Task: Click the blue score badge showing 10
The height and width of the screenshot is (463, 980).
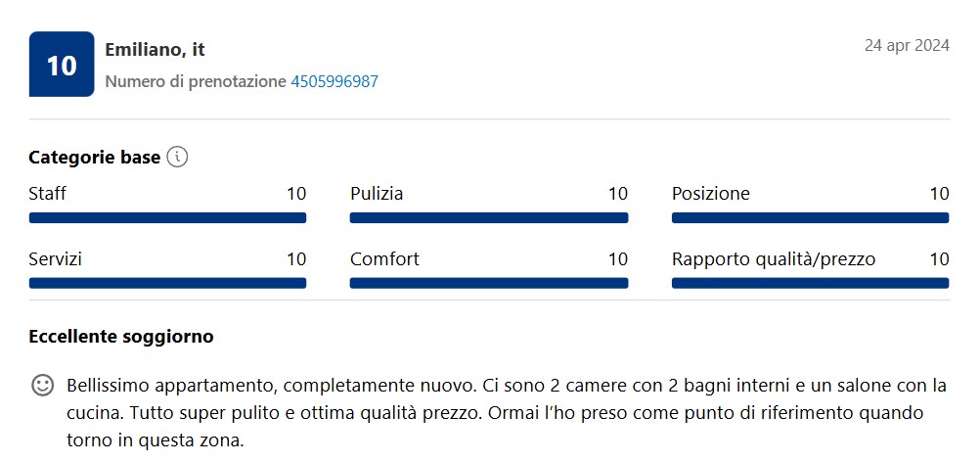Action: click(x=62, y=65)
